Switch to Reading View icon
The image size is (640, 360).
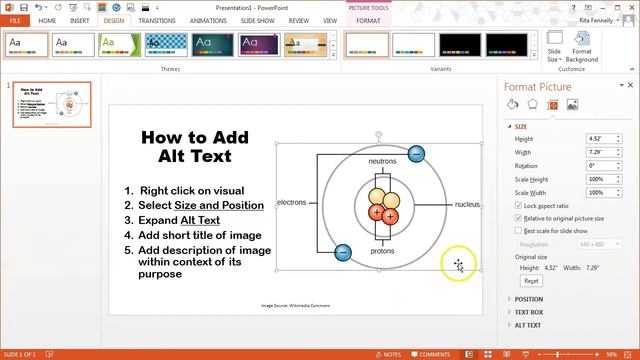click(x=507, y=354)
